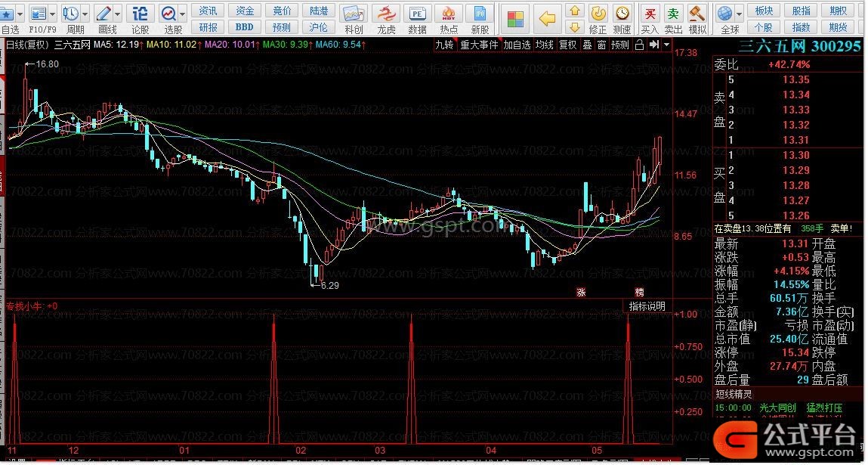This screenshot has width=868, height=465.
Task: Go back with the yellow left arrow
Action: pos(547,19)
